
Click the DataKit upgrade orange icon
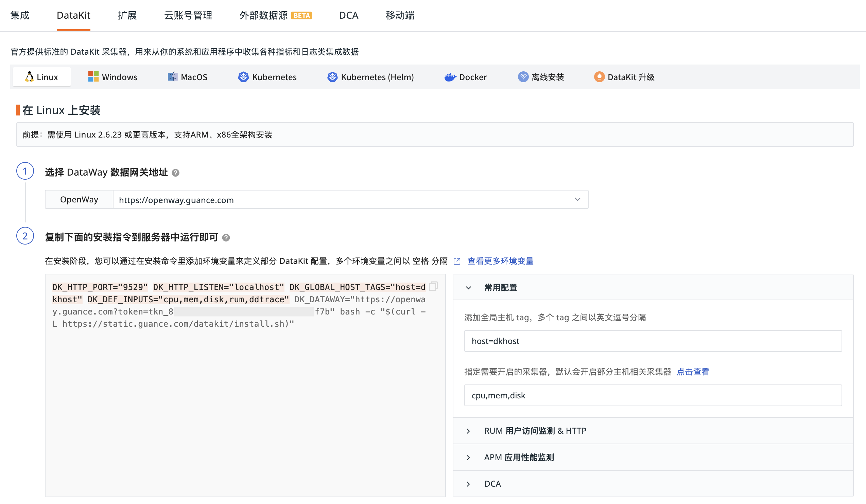599,77
